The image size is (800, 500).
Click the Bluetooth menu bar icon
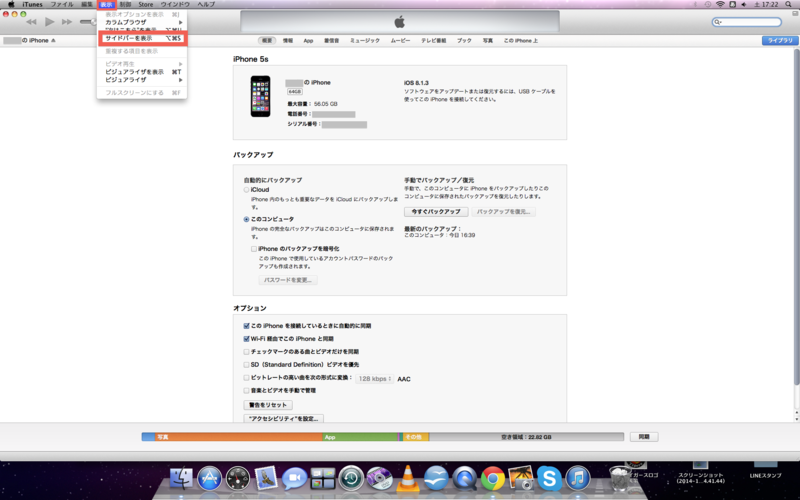click(696, 4)
